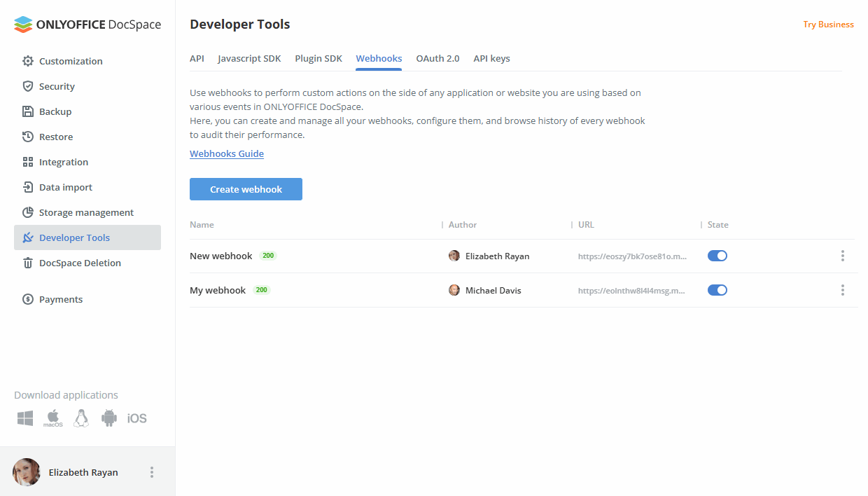
Task: Select the iOS download icon
Action: (137, 418)
